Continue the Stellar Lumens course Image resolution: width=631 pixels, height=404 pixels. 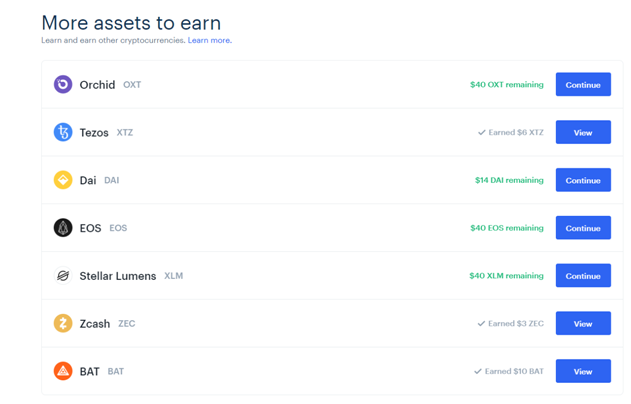tap(583, 276)
